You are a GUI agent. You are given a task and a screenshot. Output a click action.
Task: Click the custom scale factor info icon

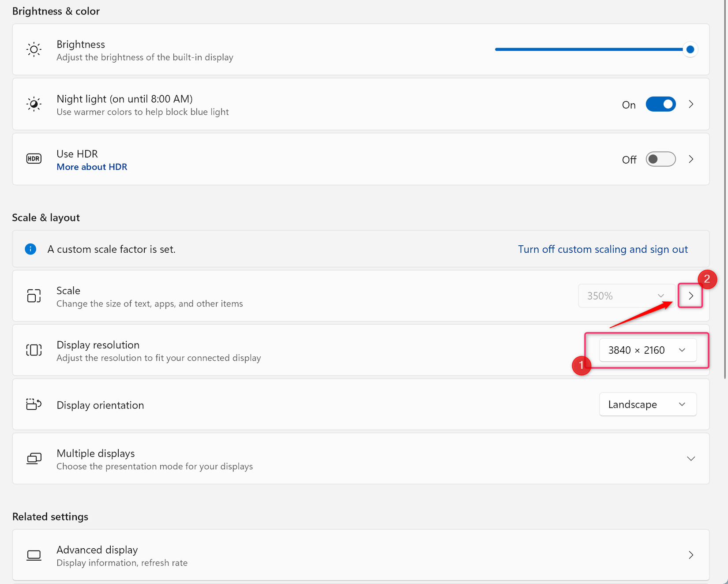pyautogui.click(x=30, y=249)
